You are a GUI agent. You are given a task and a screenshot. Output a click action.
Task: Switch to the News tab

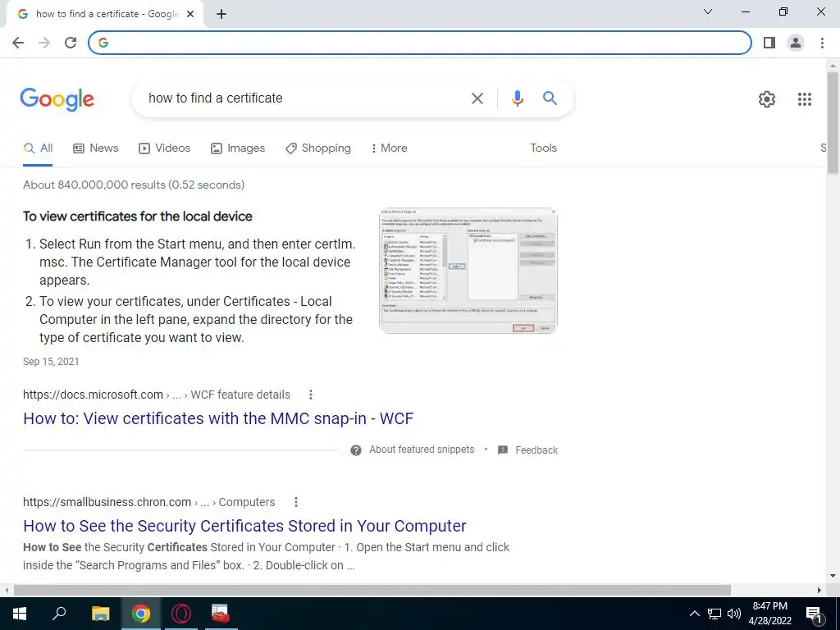pyautogui.click(x=96, y=148)
